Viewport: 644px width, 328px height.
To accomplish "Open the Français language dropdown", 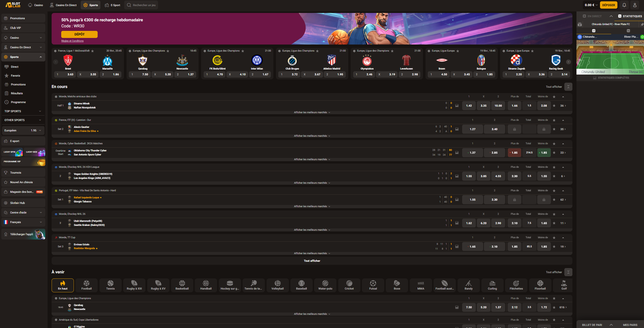I will pyautogui.click(x=23, y=222).
